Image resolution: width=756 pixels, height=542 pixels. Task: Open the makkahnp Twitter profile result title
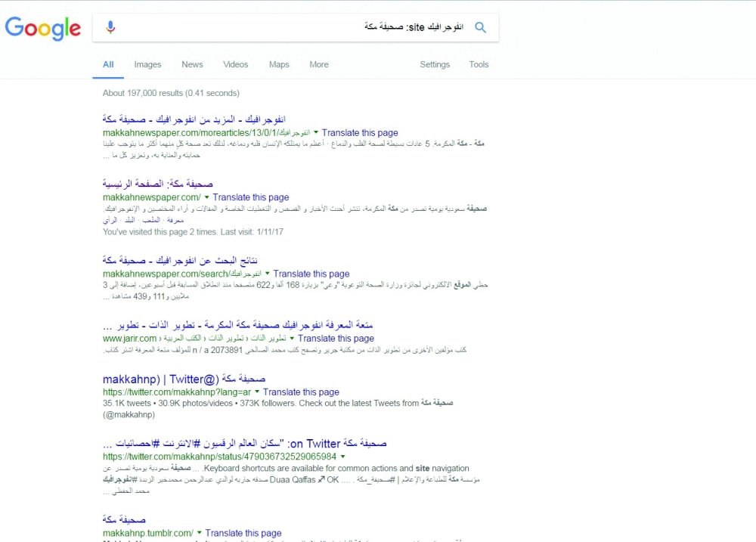coord(184,379)
